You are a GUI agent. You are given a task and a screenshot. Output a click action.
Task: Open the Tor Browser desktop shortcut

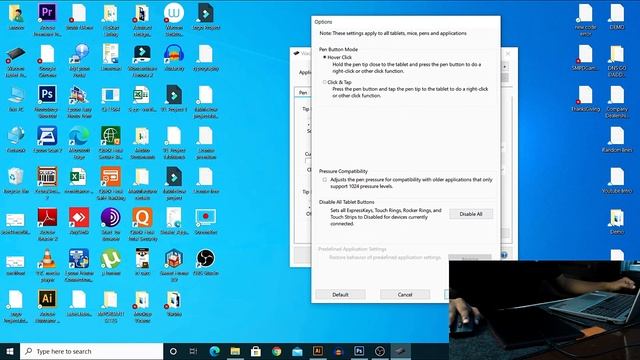click(x=111, y=224)
